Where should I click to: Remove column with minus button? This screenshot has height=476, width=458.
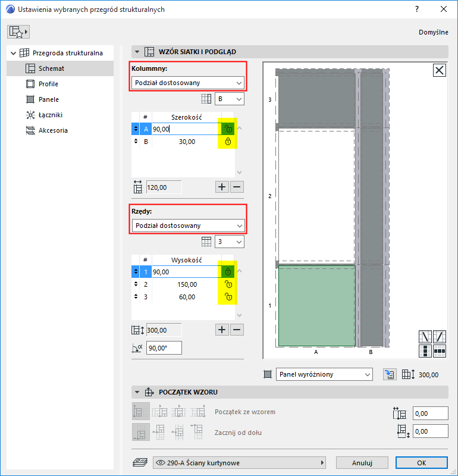coord(237,187)
